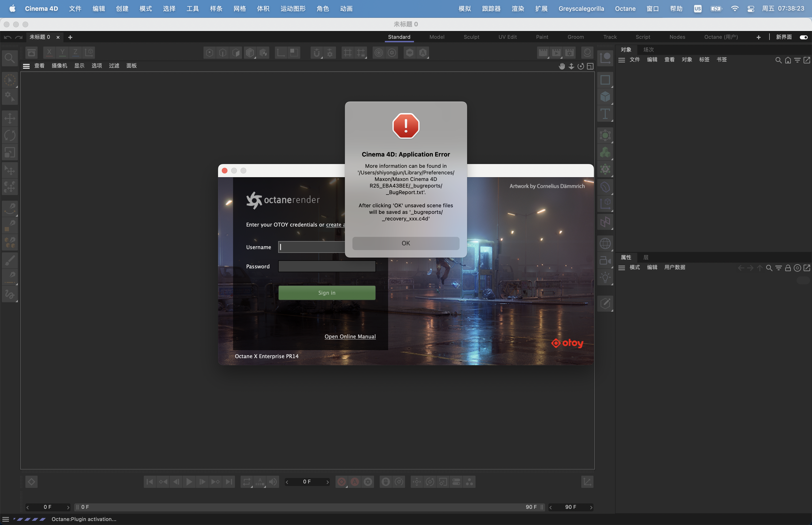Click the Camera object icon
Screen dimensions: 812x525
coord(605,261)
